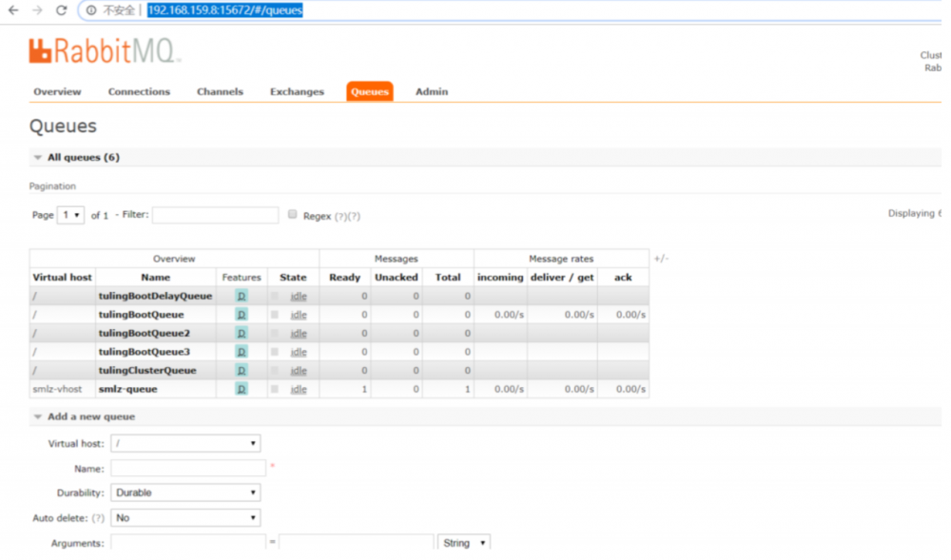Open the Page number dropdown

pyautogui.click(x=70, y=215)
